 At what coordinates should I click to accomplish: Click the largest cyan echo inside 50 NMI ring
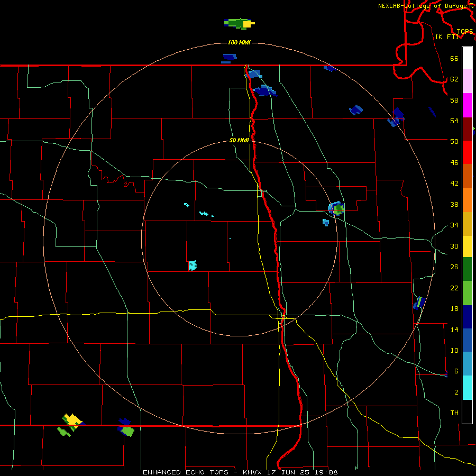(x=193, y=266)
